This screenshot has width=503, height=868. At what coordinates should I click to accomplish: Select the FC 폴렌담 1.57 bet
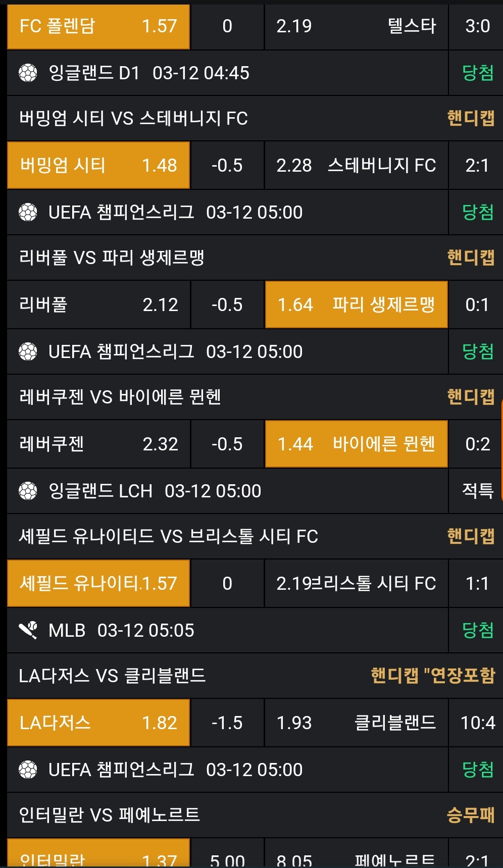tap(98, 26)
